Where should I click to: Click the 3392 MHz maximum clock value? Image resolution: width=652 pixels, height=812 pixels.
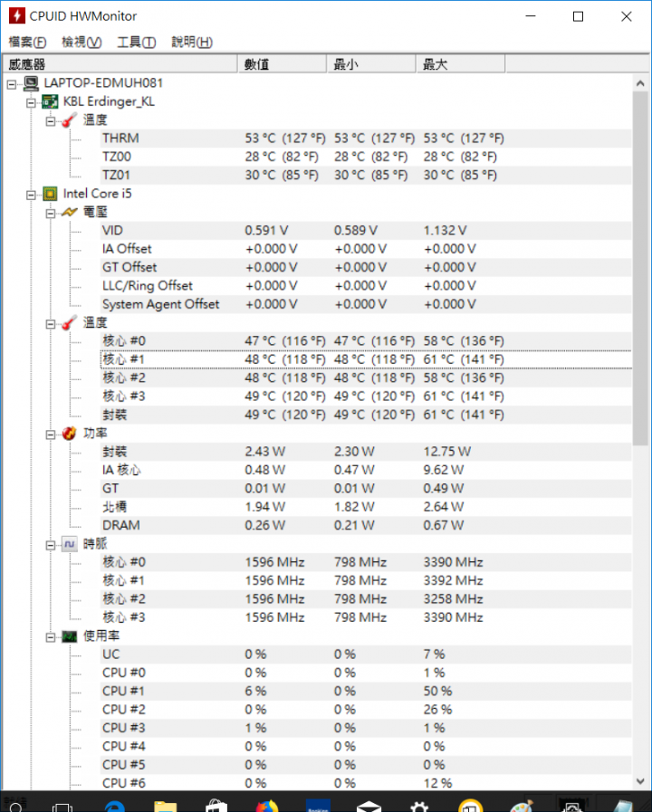click(453, 580)
